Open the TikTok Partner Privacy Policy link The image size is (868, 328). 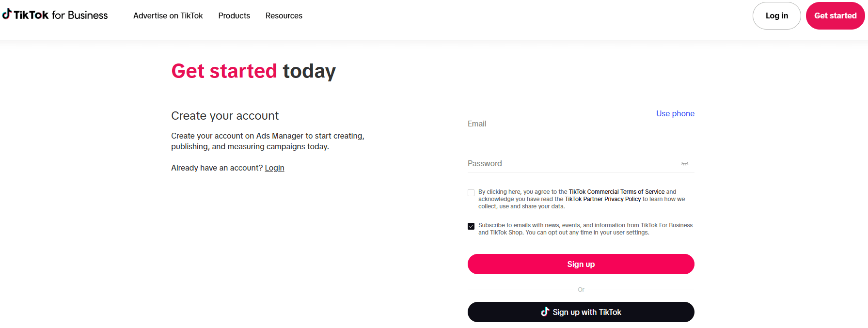point(602,199)
